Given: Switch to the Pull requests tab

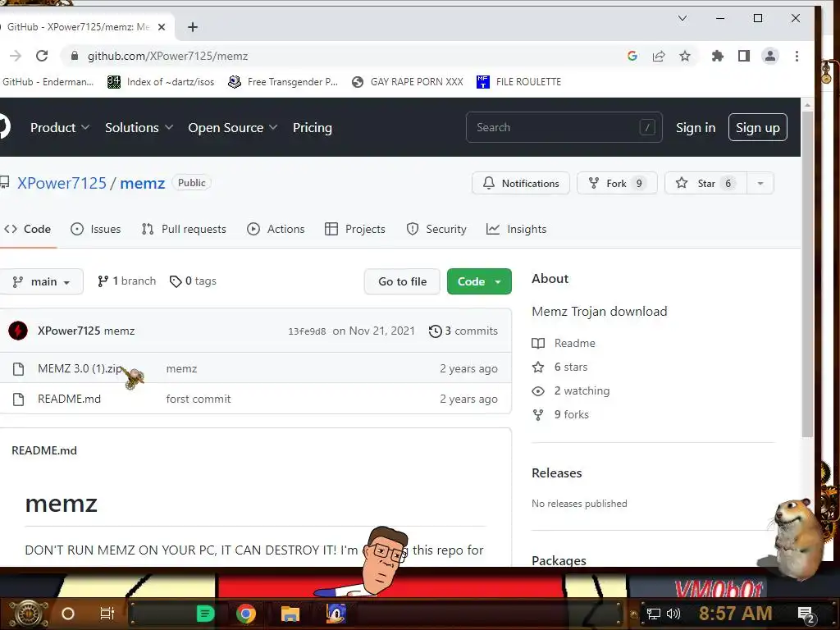Looking at the screenshot, I should point(184,230).
